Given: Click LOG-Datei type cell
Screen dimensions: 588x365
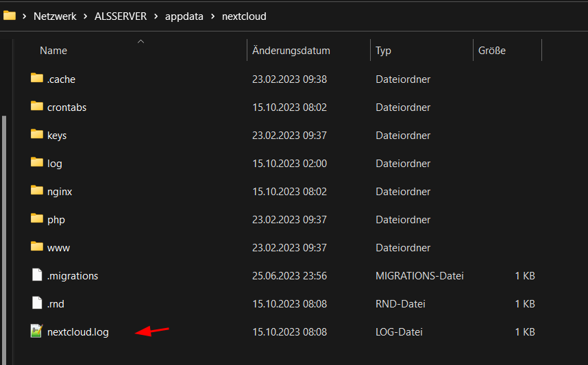Looking at the screenshot, I should (399, 332).
